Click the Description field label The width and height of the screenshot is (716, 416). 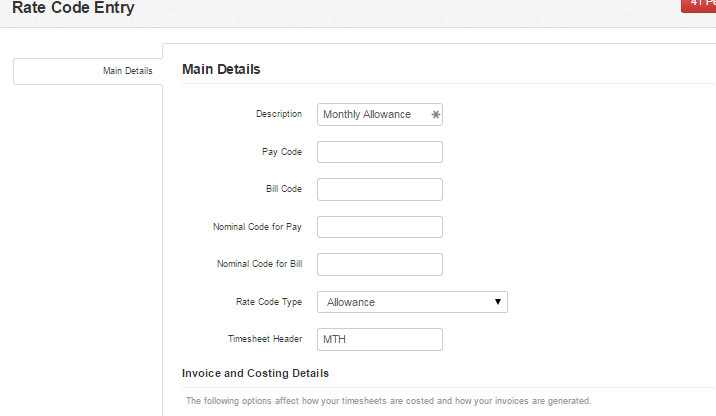tap(279, 114)
